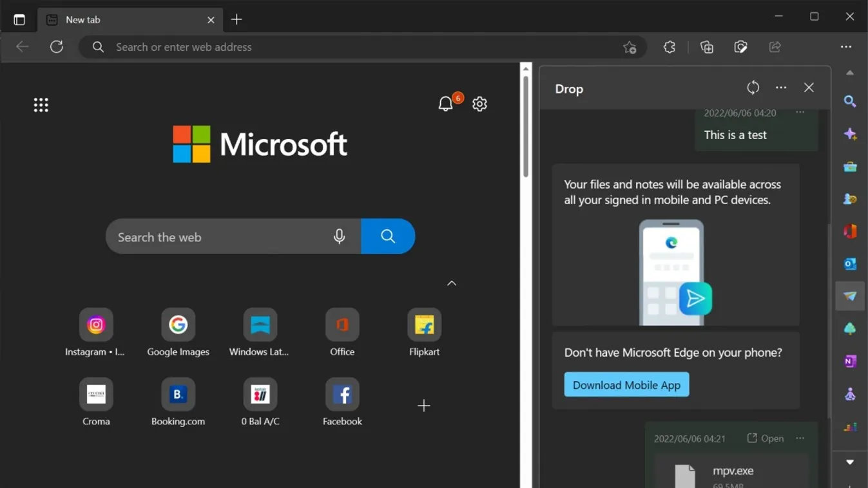Open page settings gear icon
Image resolution: width=868 pixels, height=488 pixels.
(x=479, y=104)
